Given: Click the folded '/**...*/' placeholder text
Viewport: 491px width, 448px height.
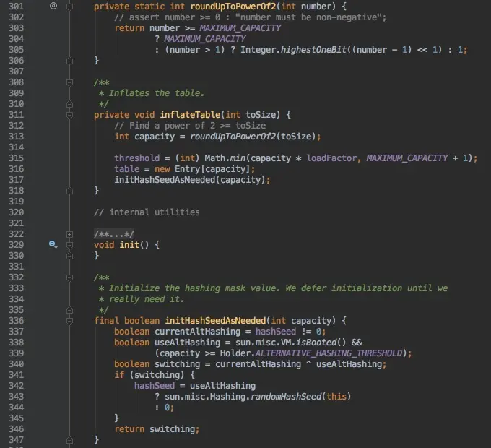Looking at the screenshot, I should click(x=114, y=234).
